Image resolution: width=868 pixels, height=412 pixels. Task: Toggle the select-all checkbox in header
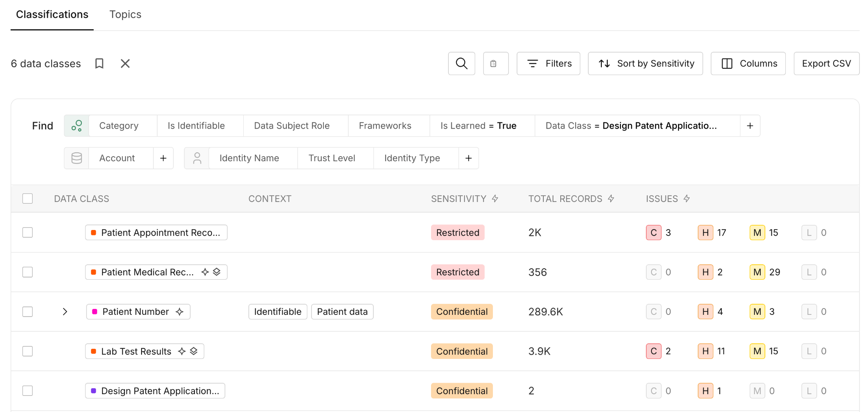[x=28, y=199]
